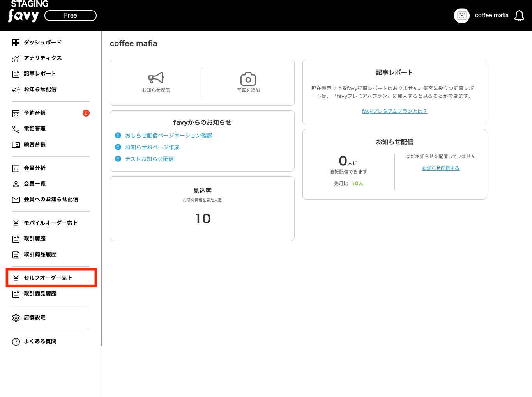This screenshot has width=532, height=397.
Task: Open the お知らせおページ作成 notice
Action: pos(152,147)
